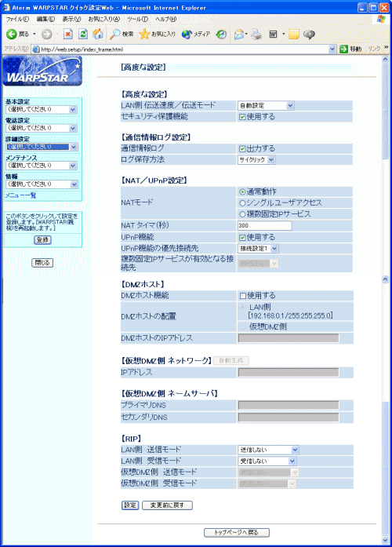Open 詳細設定 sidebar dropdown
Viewport: 392px width, 547px height.
click(42, 147)
